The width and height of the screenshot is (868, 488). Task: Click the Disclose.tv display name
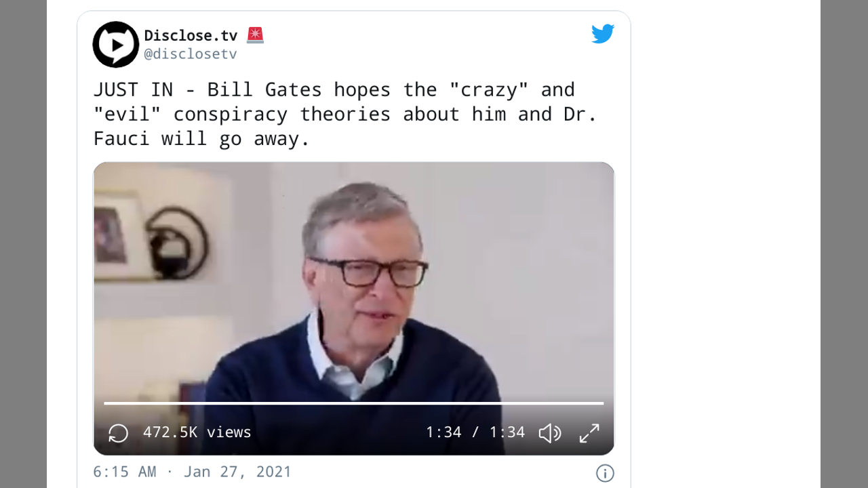(191, 35)
